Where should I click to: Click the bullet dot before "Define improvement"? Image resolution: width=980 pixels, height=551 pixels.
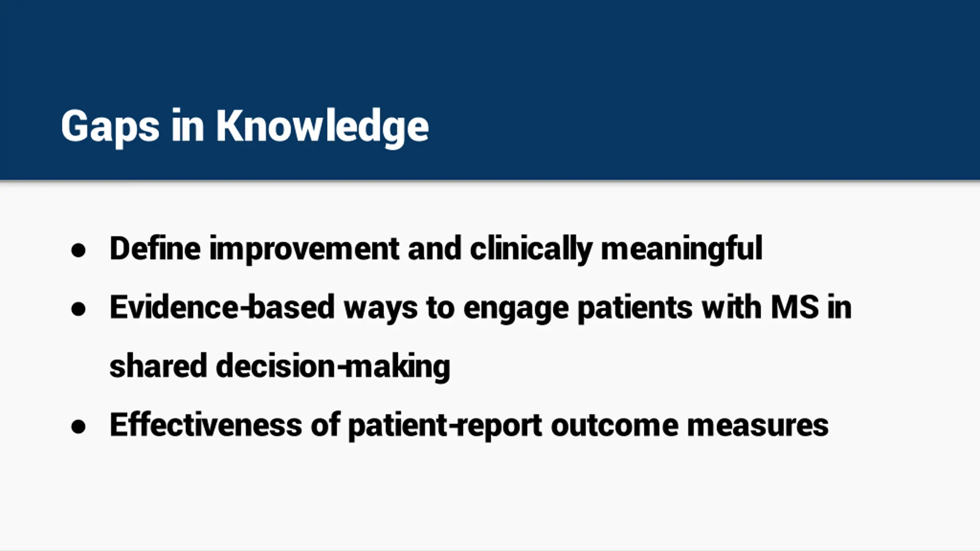[x=78, y=251]
